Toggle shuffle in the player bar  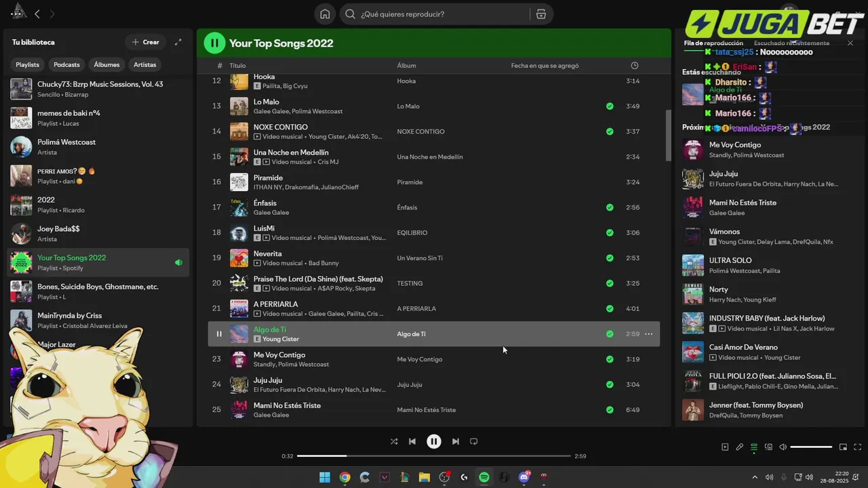point(394,441)
